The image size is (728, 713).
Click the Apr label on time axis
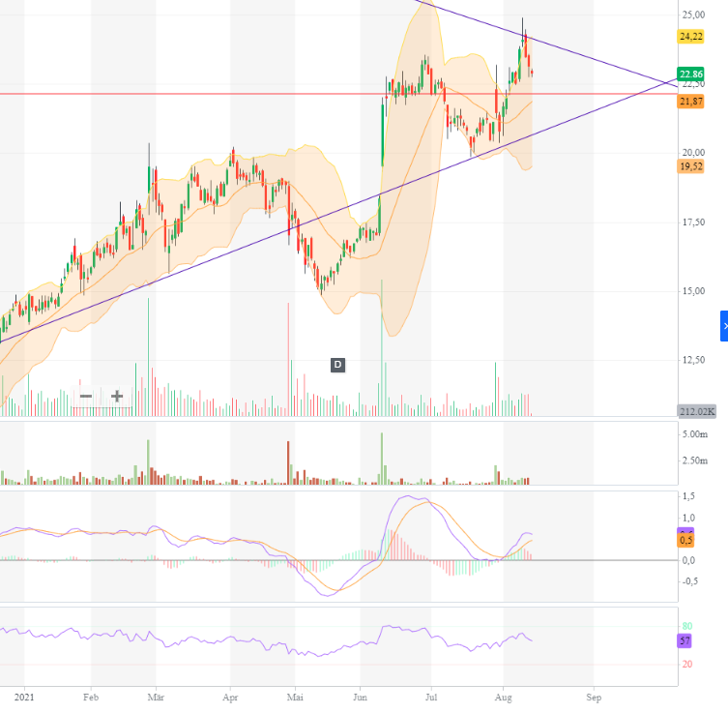[230, 698]
